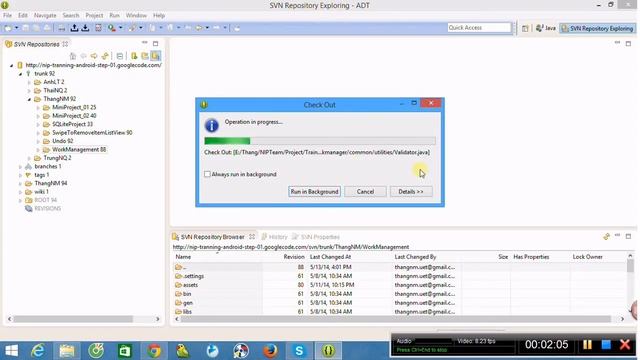Viewport: 640px width, 360px height.
Task: Click the info icon in Check Out dialog
Action: pyautogui.click(x=211, y=125)
